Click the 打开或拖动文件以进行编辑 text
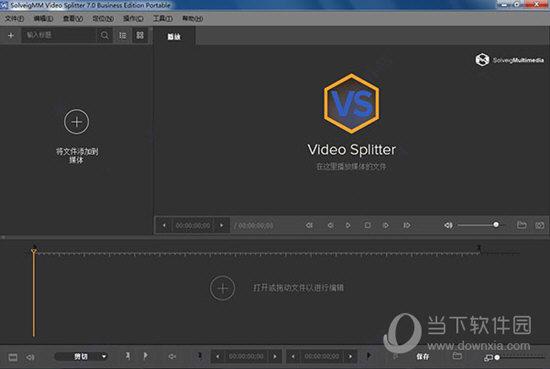550x369 pixels. [299, 288]
